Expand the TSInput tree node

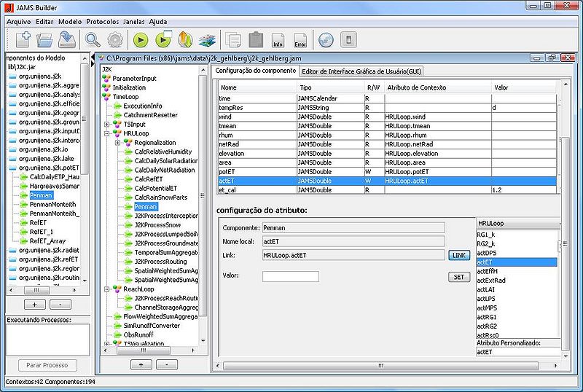pyautogui.click(x=108, y=125)
